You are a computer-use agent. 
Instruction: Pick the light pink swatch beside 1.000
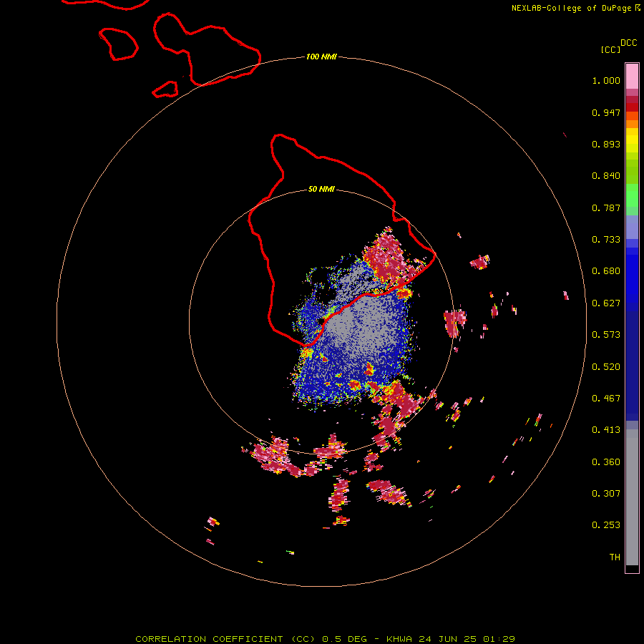pos(632,77)
